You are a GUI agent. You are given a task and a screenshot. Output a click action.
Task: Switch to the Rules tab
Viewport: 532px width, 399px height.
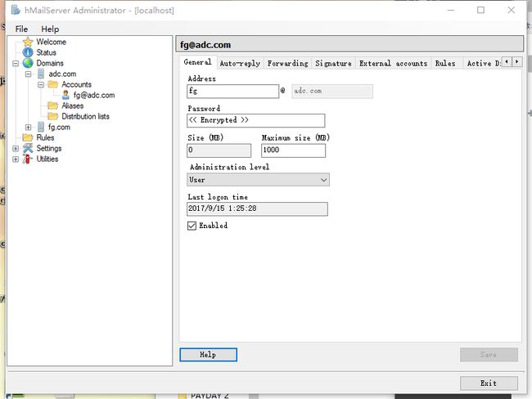click(x=445, y=64)
